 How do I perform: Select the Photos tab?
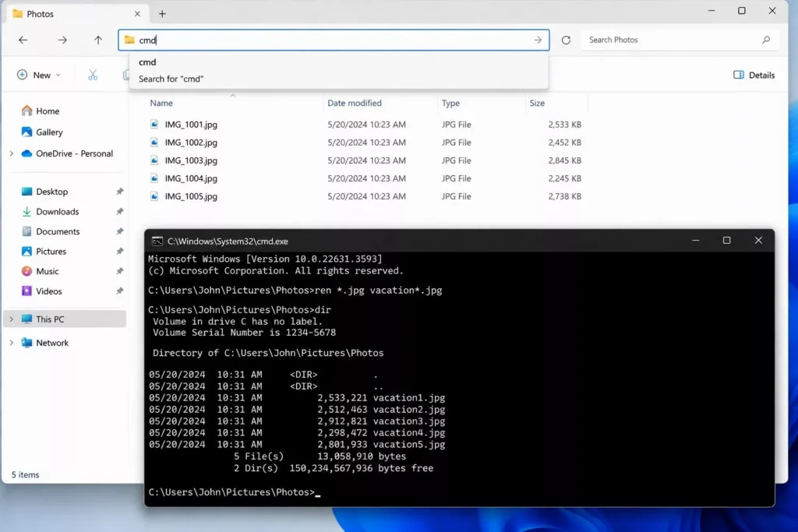(76, 14)
